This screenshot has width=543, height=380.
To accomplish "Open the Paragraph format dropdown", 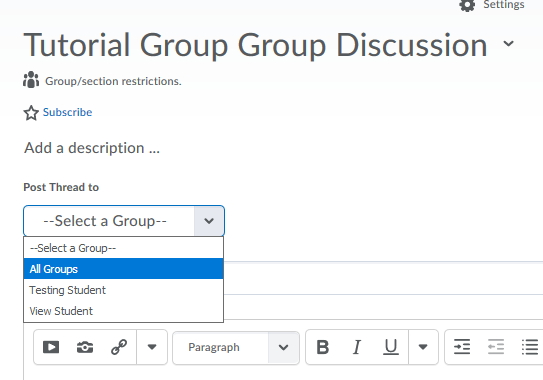I will tap(236, 347).
